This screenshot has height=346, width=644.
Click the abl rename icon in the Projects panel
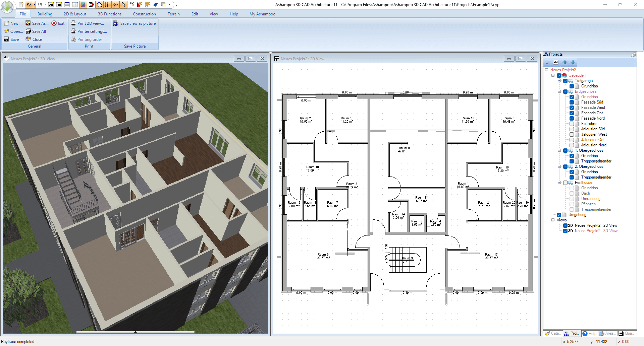coord(556,62)
